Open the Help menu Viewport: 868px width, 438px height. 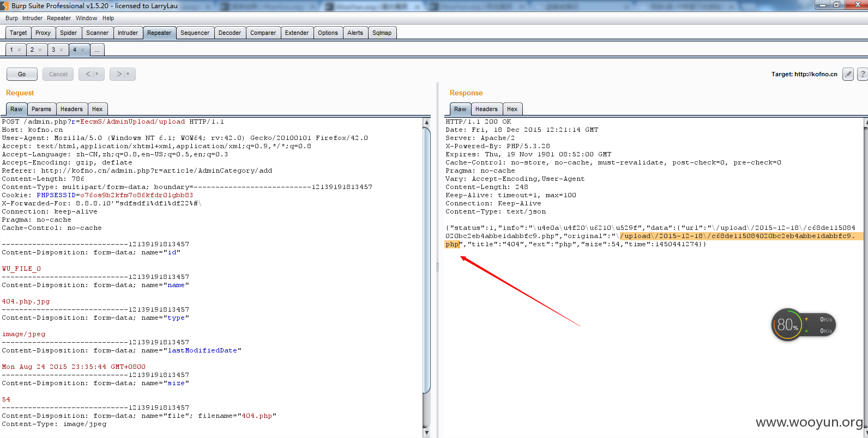coord(108,18)
